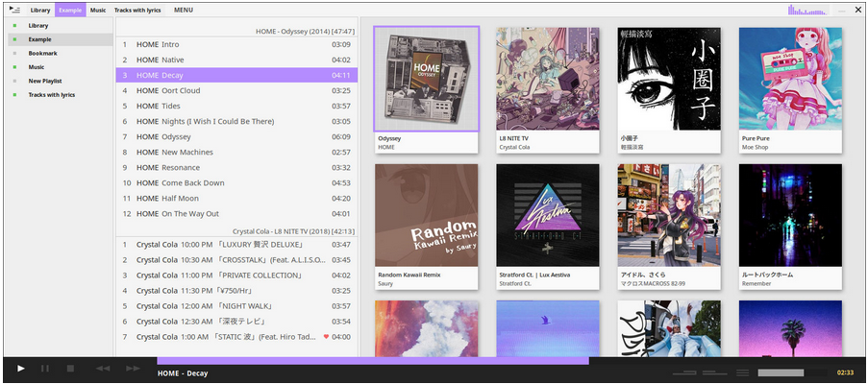Open the three-line playback menu icon
The image size is (868, 384).
pyautogui.click(x=742, y=372)
